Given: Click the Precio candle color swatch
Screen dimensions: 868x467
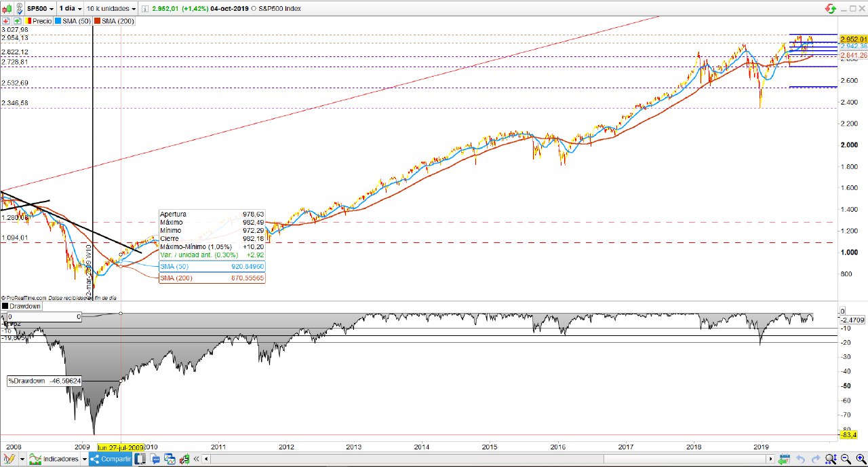Looking at the screenshot, I should pos(28,21).
